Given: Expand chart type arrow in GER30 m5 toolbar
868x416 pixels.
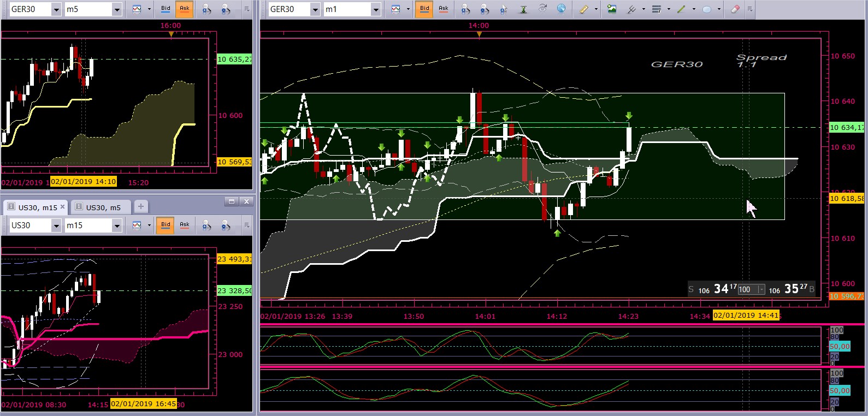Looking at the screenshot, I should pyautogui.click(x=149, y=9).
